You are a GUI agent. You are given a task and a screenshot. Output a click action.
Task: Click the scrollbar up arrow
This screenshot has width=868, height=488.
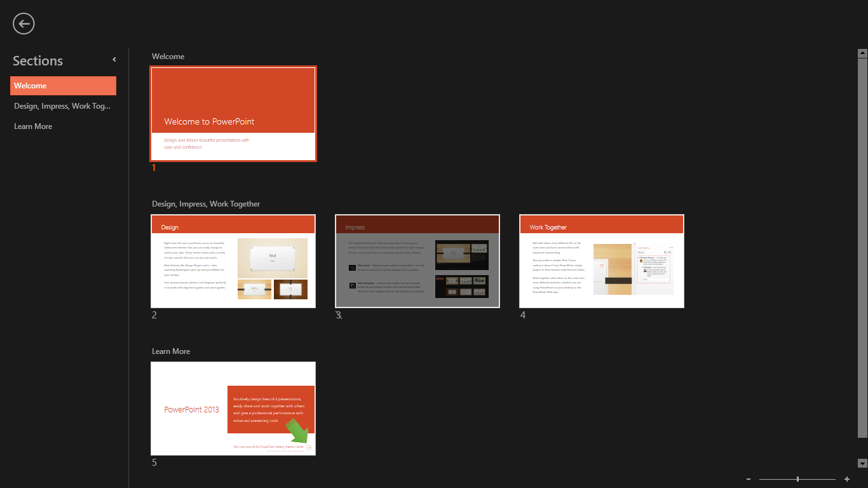862,53
